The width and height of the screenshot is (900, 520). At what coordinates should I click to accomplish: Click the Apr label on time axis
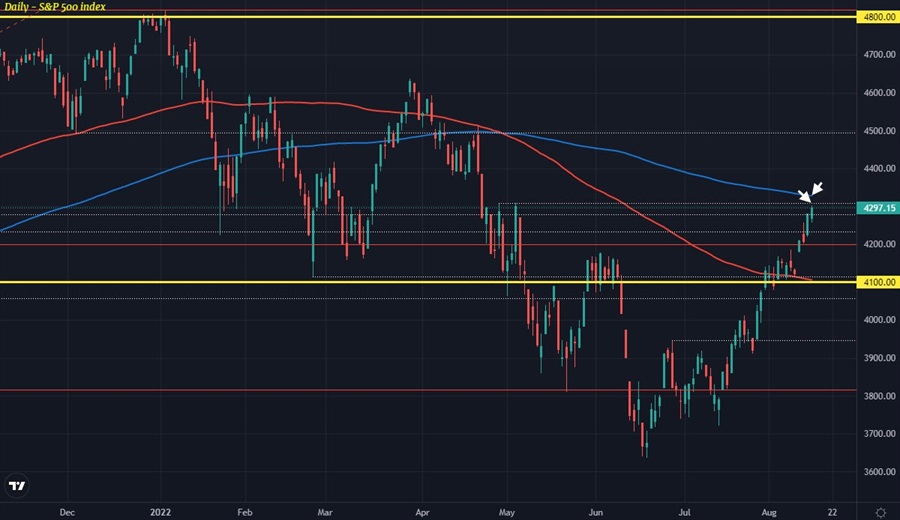[422, 512]
